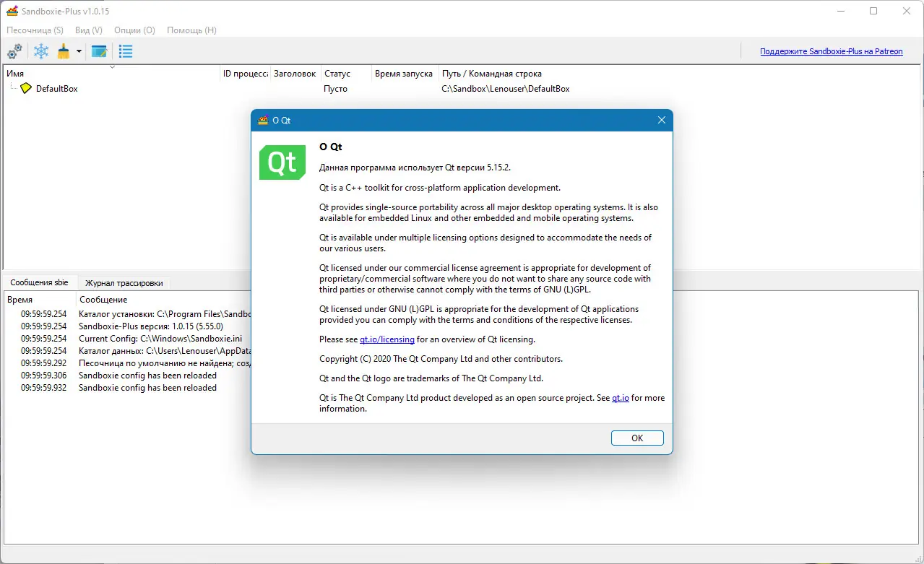Click the dialog heading О Qt
Viewport: 924px width, 564px height.
click(331, 147)
